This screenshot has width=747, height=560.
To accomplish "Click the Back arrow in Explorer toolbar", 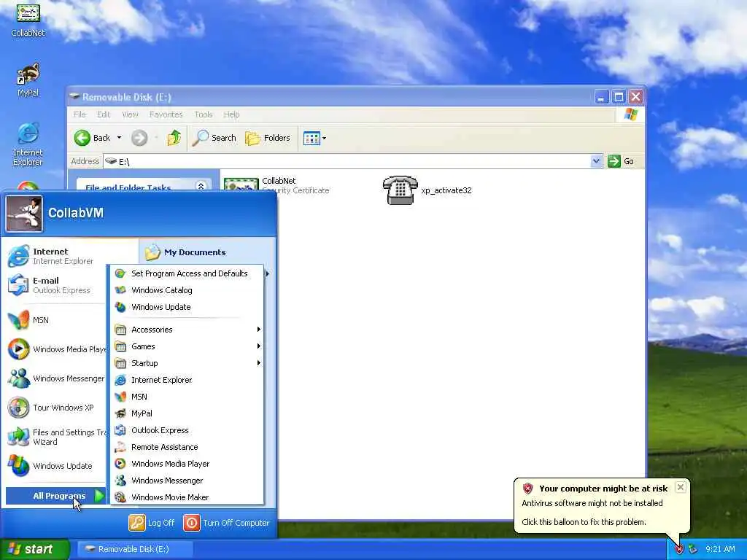I will click(x=93, y=138).
